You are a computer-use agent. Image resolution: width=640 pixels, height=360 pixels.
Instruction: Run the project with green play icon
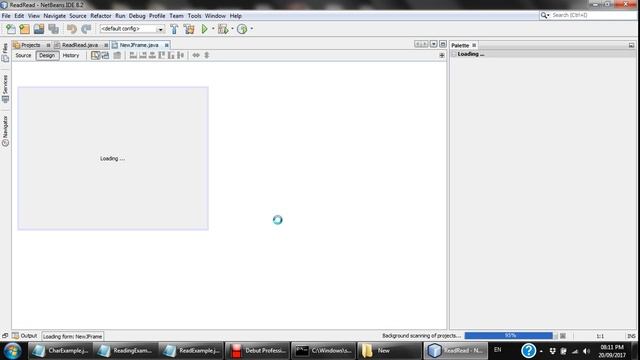[x=204, y=29]
